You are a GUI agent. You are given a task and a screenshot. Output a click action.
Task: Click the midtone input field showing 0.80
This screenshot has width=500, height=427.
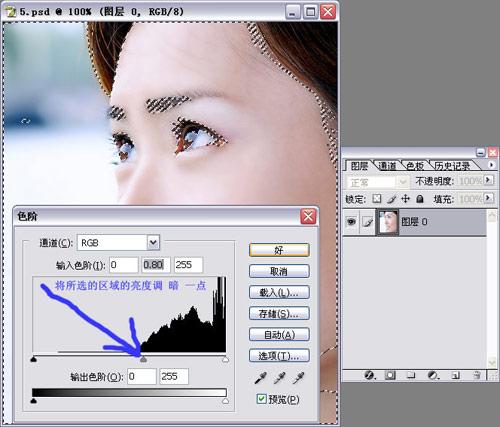156,265
